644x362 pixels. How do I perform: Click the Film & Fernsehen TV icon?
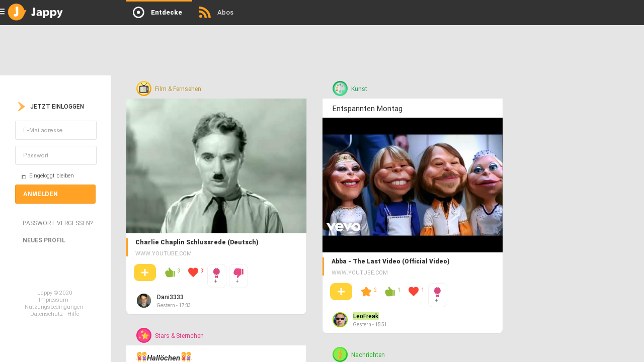[144, 88]
